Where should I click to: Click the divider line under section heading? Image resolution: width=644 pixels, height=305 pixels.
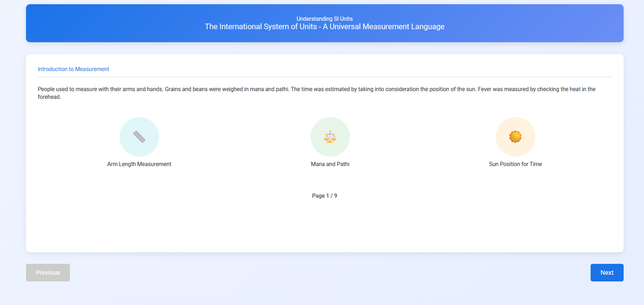coord(324,77)
